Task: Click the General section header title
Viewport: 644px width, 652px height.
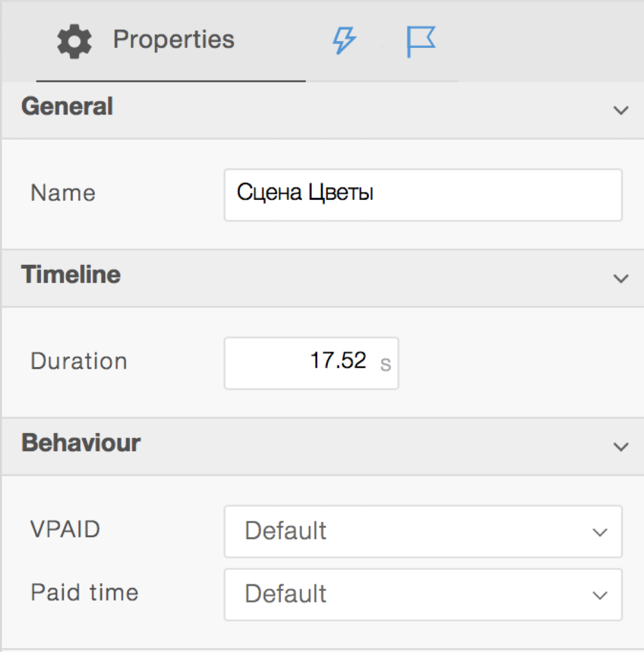Action: pos(67,107)
